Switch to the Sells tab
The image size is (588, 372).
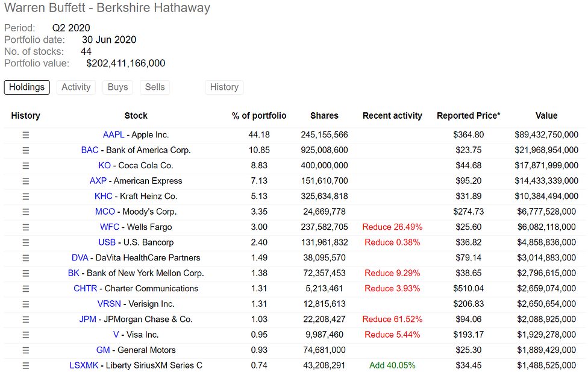pos(155,87)
